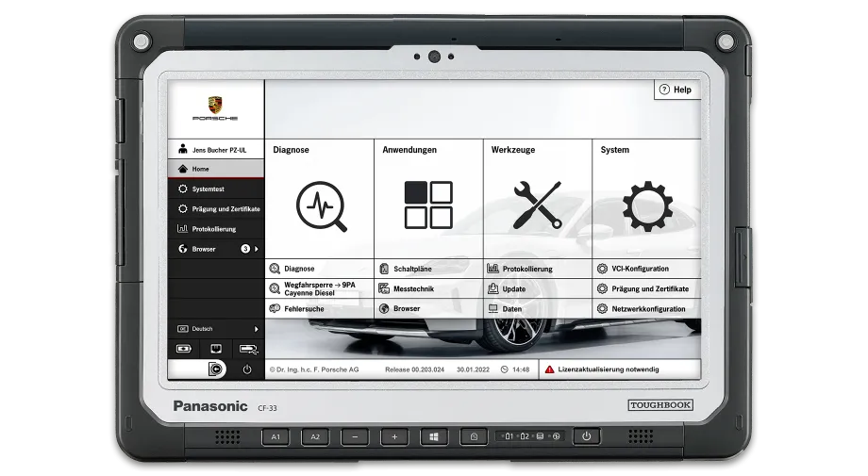The height and width of the screenshot is (476, 868).
Task: Open Wegfahrsperre 9PA Cayenne Diesel entry
Action: coord(320,288)
